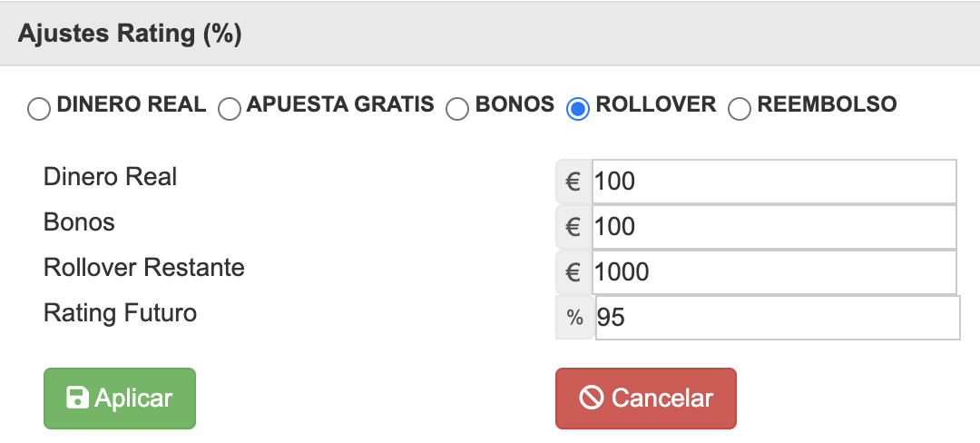Click the Rating Futuro percentage field

pyautogui.click(x=778, y=318)
